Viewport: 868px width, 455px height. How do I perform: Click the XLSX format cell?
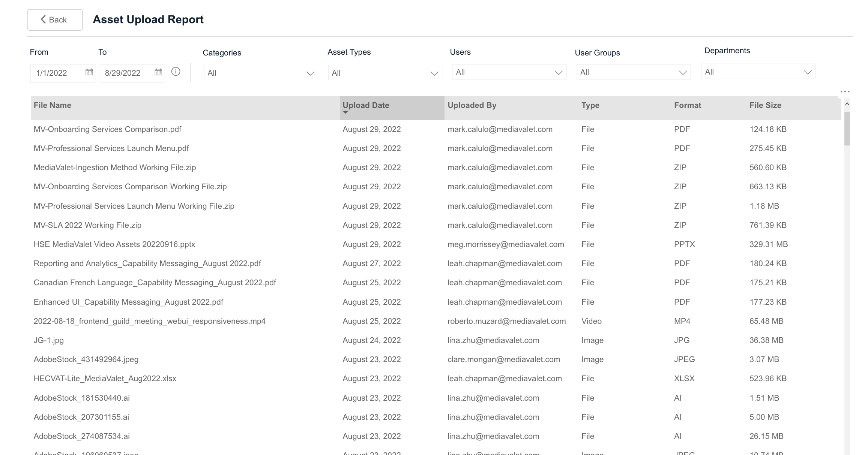[684, 379]
